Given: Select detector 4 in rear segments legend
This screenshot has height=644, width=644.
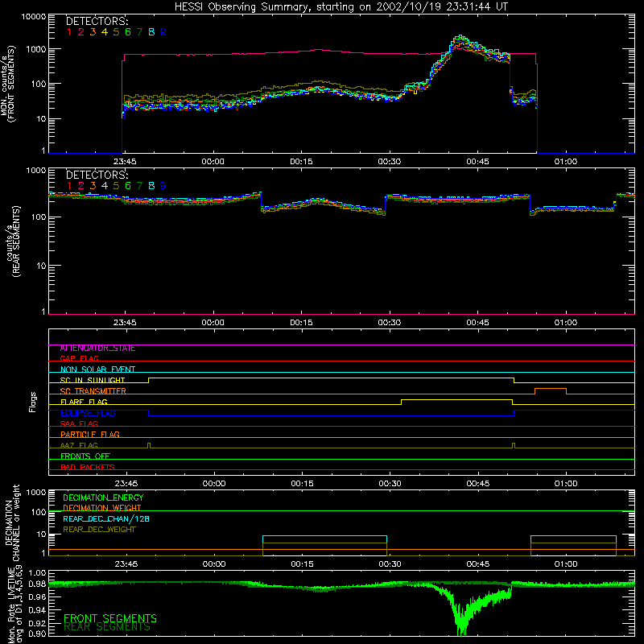Looking at the screenshot, I should (105, 186).
